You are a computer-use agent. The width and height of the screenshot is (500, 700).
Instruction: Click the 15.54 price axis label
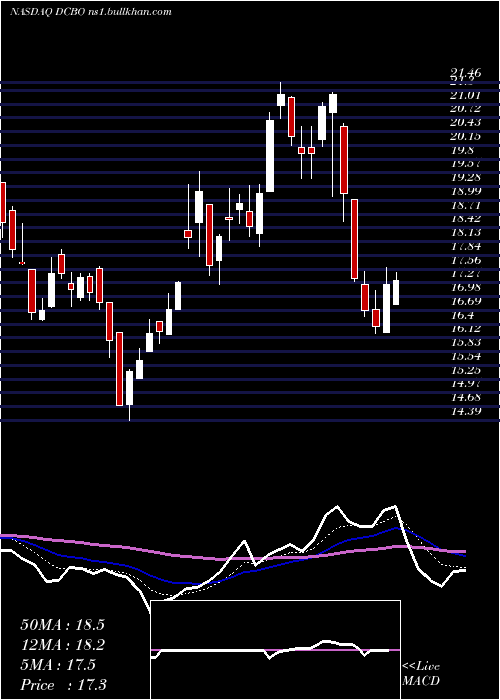click(x=466, y=356)
